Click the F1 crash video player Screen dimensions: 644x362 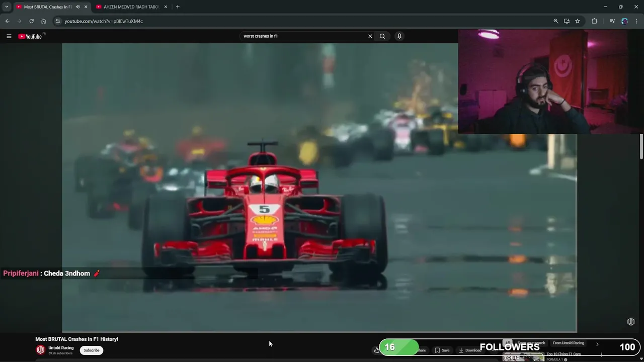point(319,188)
